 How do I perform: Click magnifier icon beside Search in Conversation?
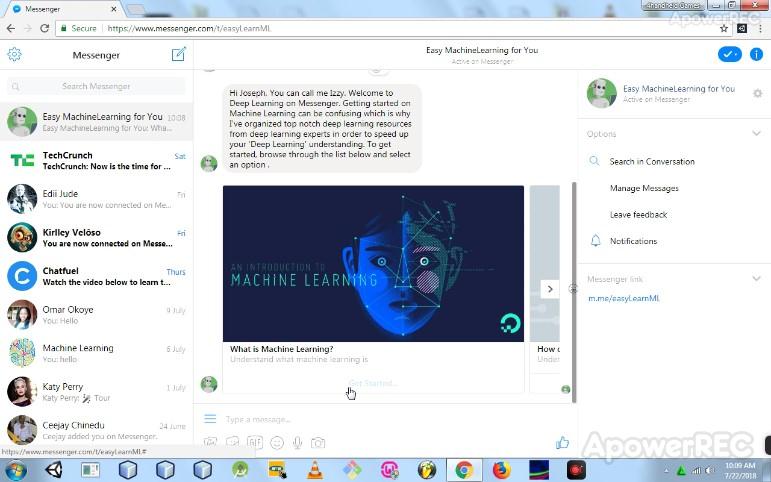coord(594,161)
